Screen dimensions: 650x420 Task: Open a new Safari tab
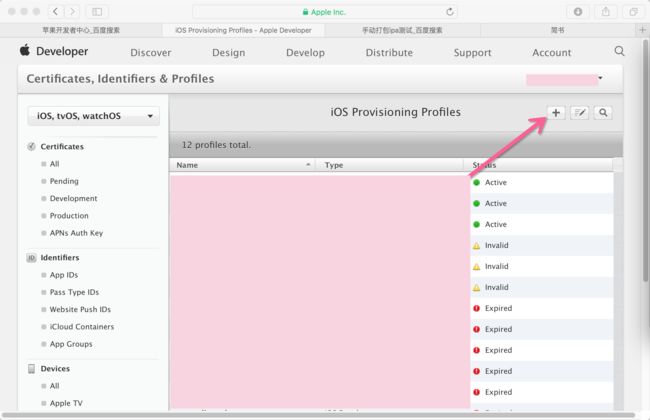642,30
